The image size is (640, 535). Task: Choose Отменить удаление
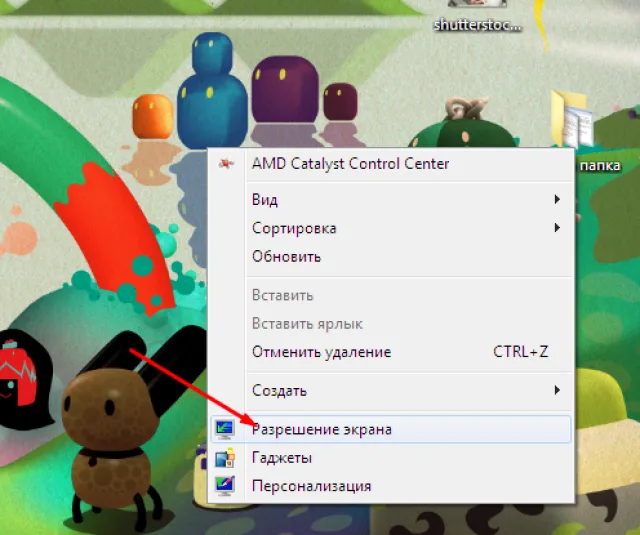pos(391,352)
